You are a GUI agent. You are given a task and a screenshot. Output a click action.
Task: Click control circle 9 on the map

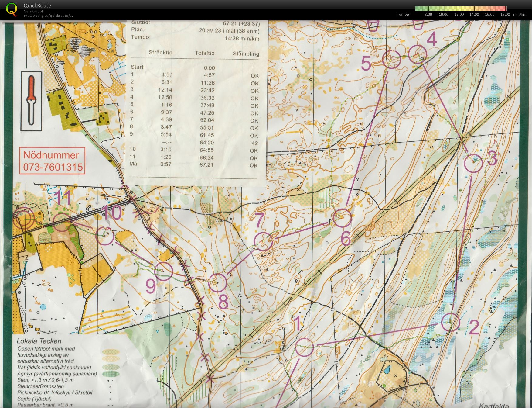tap(164, 271)
